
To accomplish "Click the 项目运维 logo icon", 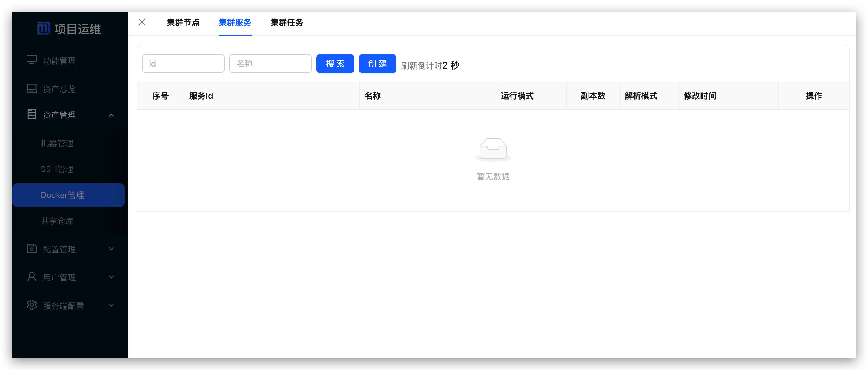I will coord(44,28).
